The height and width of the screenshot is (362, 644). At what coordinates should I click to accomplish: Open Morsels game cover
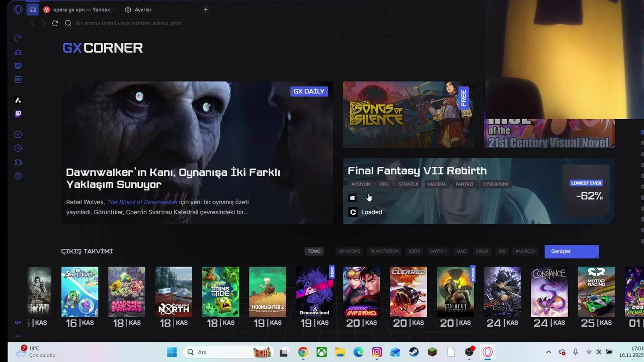(127, 292)
